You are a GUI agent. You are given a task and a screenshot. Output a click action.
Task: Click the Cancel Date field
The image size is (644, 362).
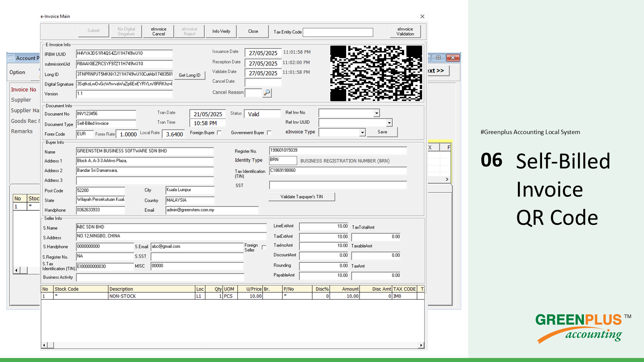263,82
